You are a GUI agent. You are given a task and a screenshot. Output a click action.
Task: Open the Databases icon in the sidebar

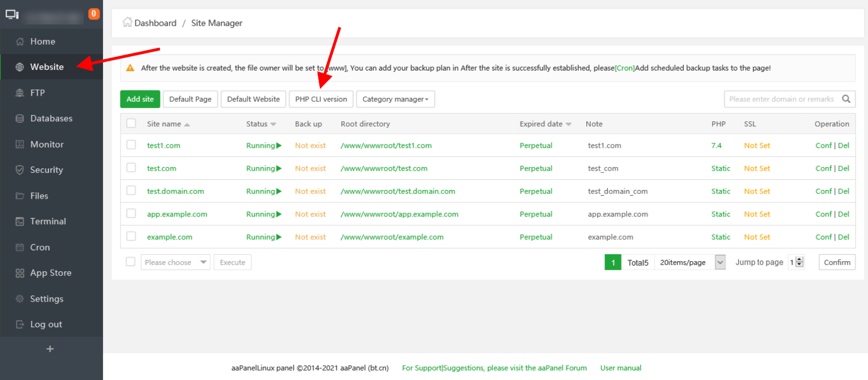tap(20, 118)
